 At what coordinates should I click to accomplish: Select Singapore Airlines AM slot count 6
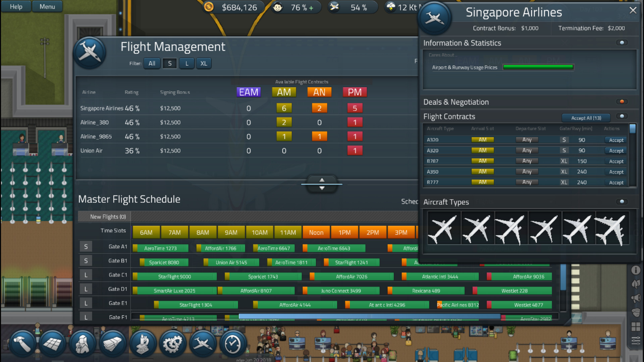click(x=284, y=108)
